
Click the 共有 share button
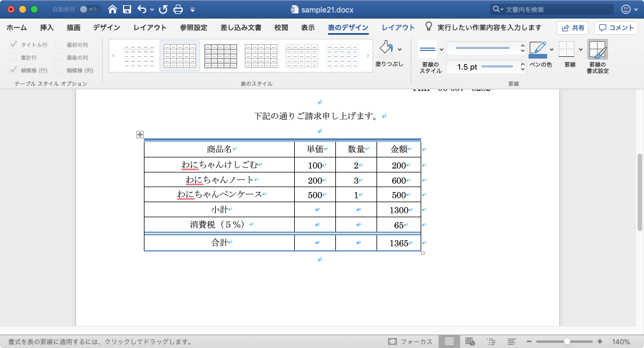pos(573,27)
